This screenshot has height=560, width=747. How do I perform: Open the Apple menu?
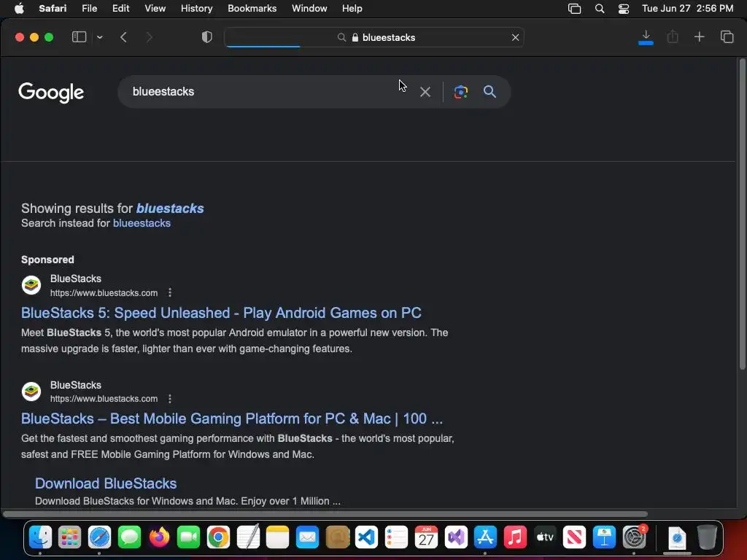click(x=19, y=9)
